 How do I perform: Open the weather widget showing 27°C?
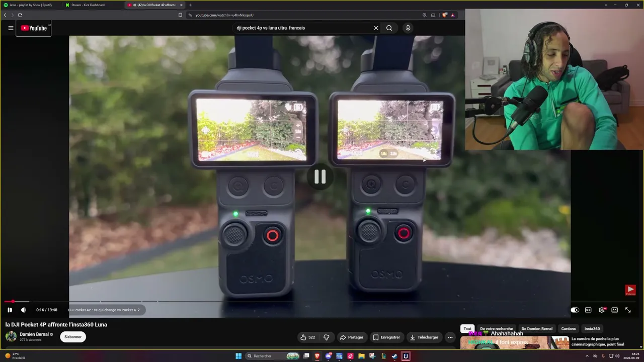point(14,356)
